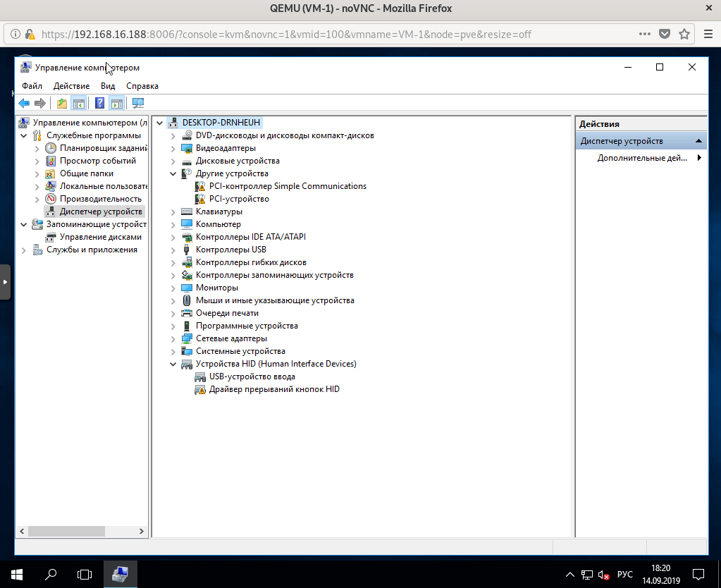Expand the Видеоадаптеры category

(173, 148)
